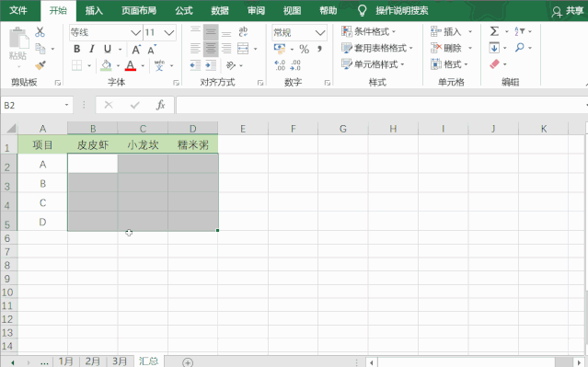588x367 pixels.
Task: Open phonetic guide wén icon
Action: [x=159, y=65]
